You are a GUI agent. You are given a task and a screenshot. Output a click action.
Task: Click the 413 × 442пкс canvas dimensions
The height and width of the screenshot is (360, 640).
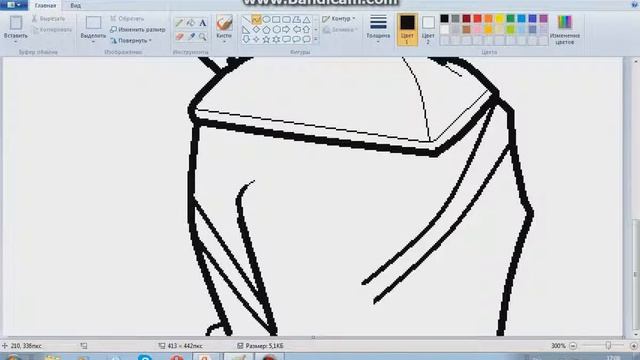pyautogui.click(x=185, y=346)
